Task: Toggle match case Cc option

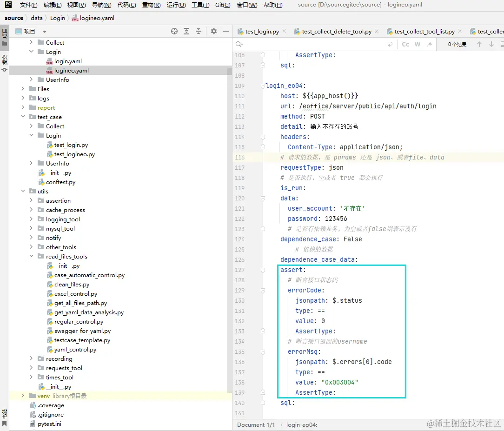Action: (405, 44)
